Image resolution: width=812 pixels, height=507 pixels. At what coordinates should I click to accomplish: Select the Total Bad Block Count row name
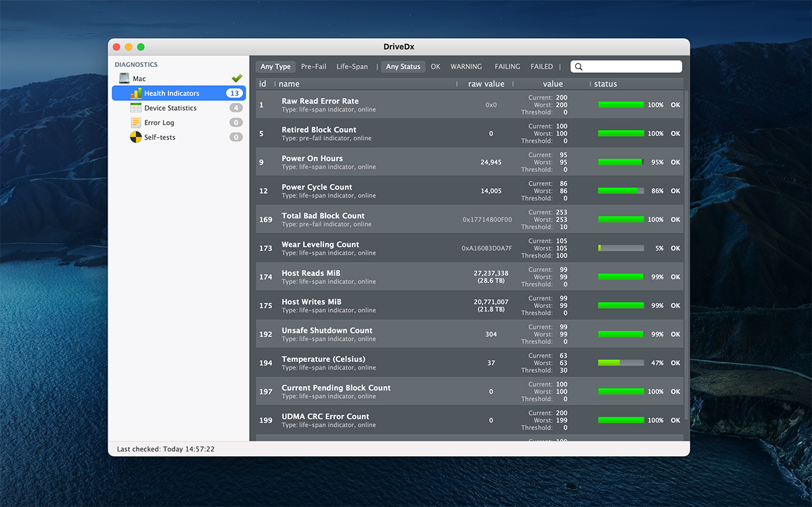323,215
